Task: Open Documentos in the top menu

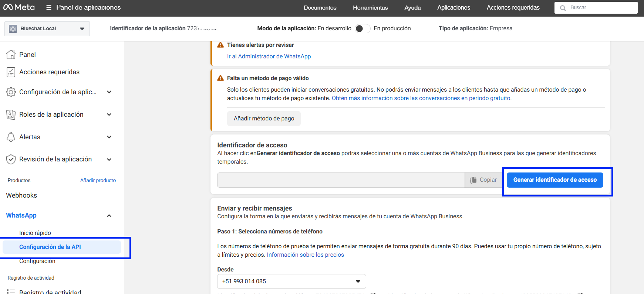Action: pos(320,7)
